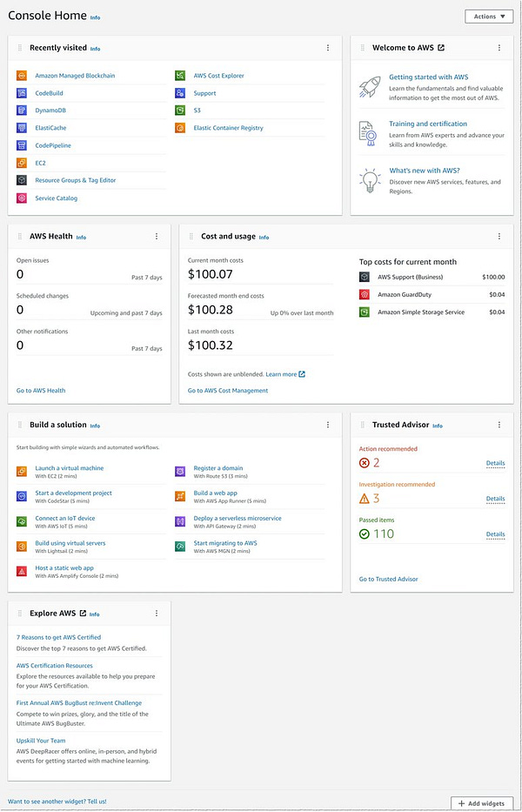The image size is (522, 812).
Task: Open AWS Health widget options menu
Action: pyautogui.click(x=157, y=236)
